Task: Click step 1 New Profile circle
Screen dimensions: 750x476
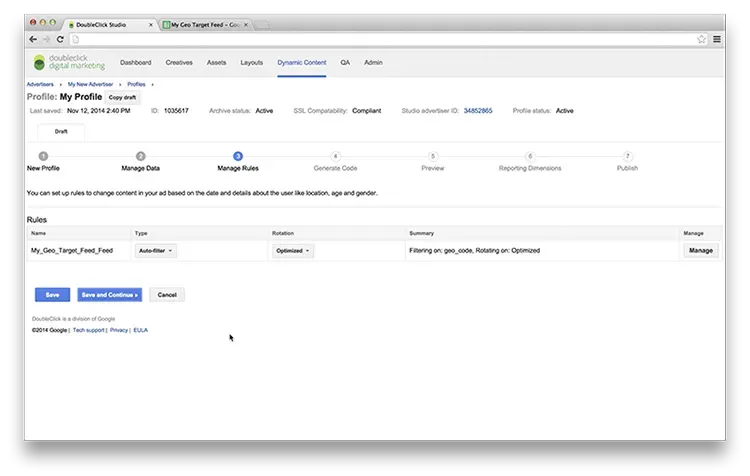Action: coord(43,156)
